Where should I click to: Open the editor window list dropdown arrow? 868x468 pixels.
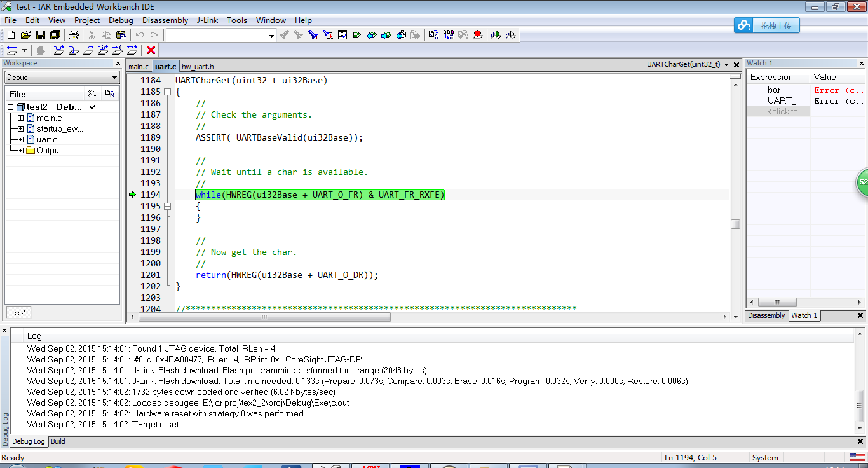tap(728, 64)
